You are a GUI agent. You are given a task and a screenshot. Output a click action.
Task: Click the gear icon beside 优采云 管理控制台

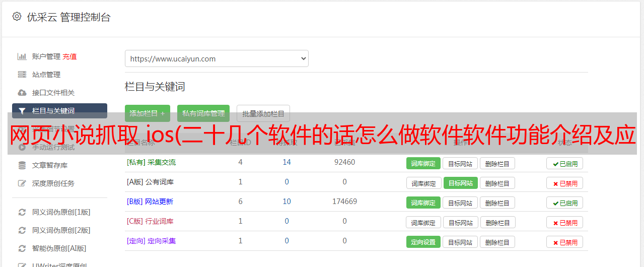tap(17, 17)
